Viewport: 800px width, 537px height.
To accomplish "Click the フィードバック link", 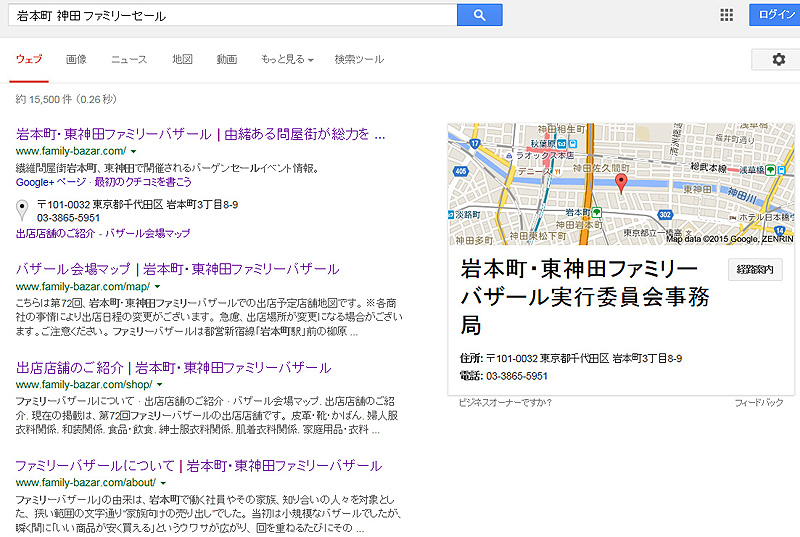I will pyautogui.click(x=759, y=402).
